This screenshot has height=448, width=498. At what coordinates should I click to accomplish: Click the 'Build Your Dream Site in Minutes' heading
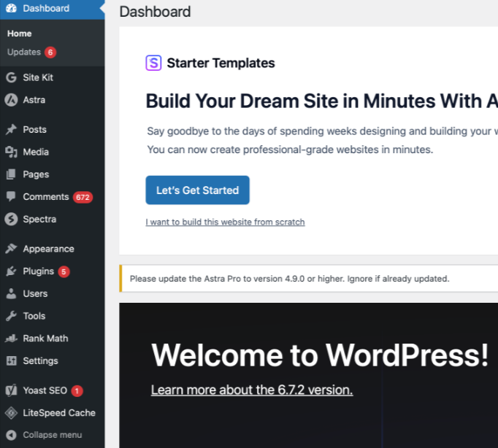322,101
